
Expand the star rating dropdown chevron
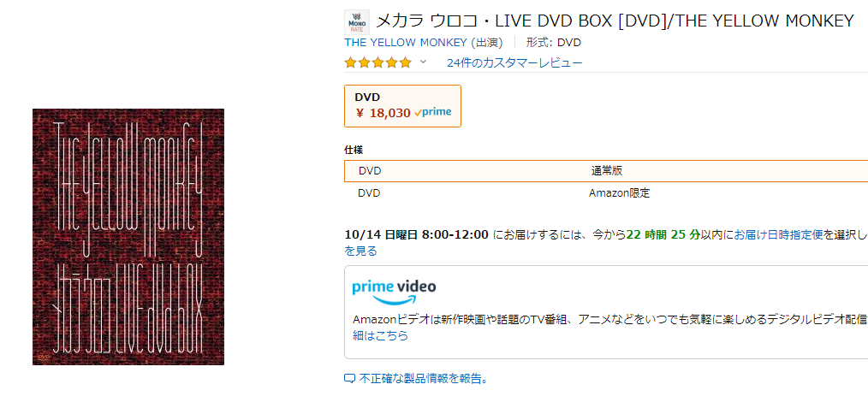pyautogui.click(x=423, y=62)
